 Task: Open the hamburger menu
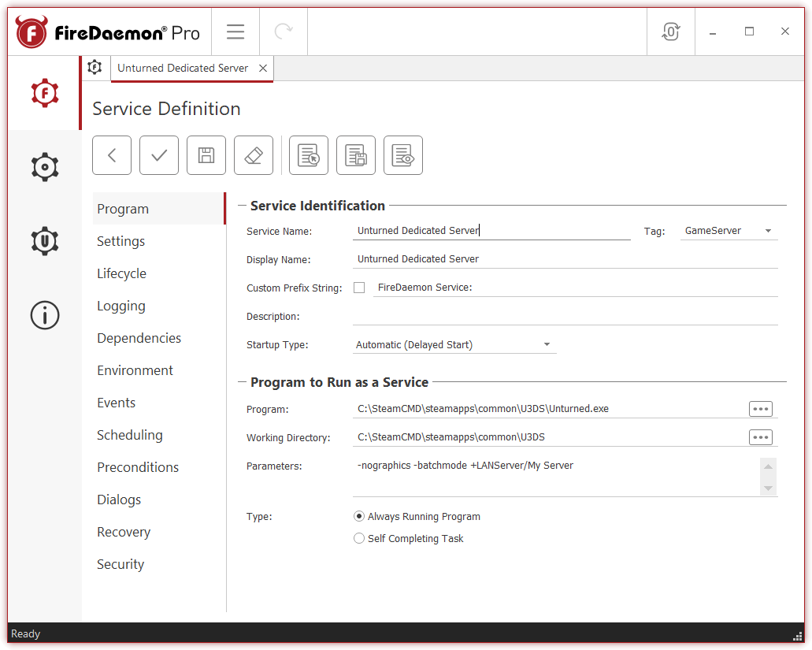coord(235,32)
